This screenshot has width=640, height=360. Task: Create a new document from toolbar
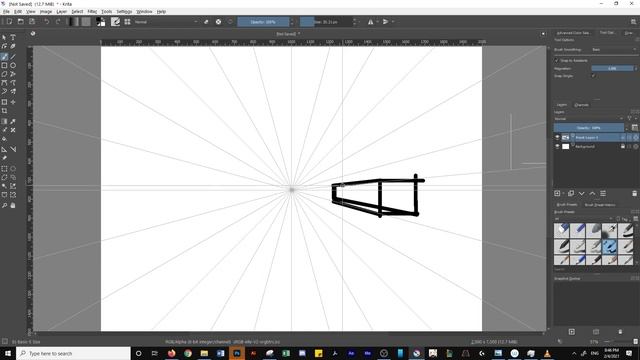tap(9, 22)
